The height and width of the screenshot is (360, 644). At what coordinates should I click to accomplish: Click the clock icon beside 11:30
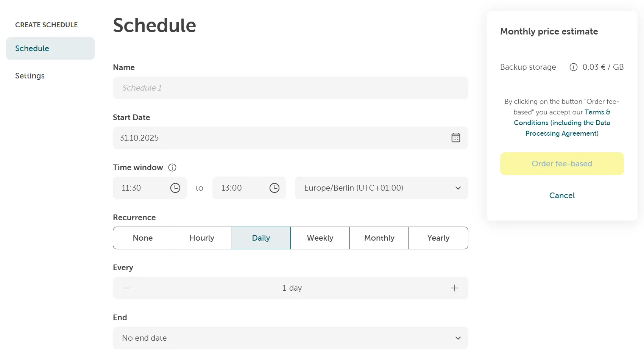pos(175,188)
